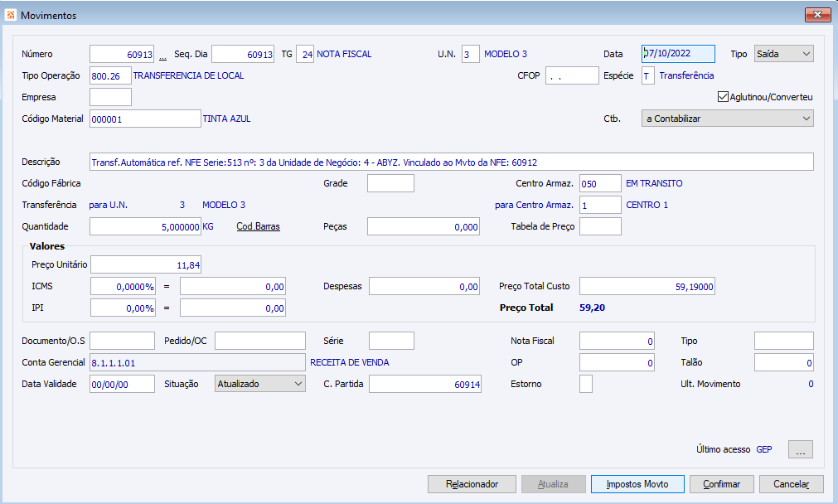
Task: Click the lower Tipo field near Nota Fiscal
Action: 784,341
